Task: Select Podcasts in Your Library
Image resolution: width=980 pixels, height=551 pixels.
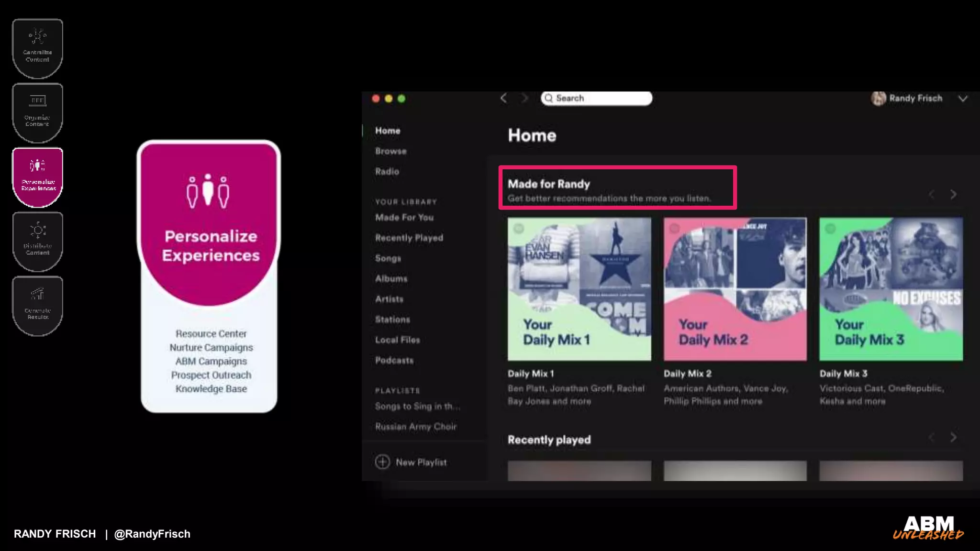Action: coord(394,361)
